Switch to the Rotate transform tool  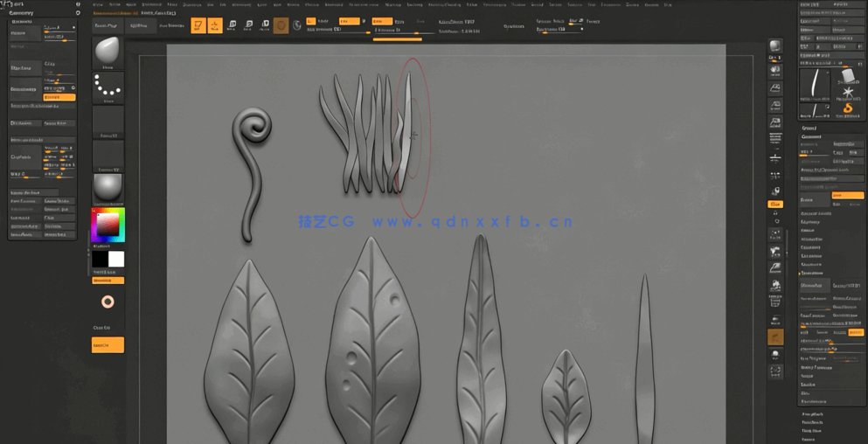pos(265,25)
